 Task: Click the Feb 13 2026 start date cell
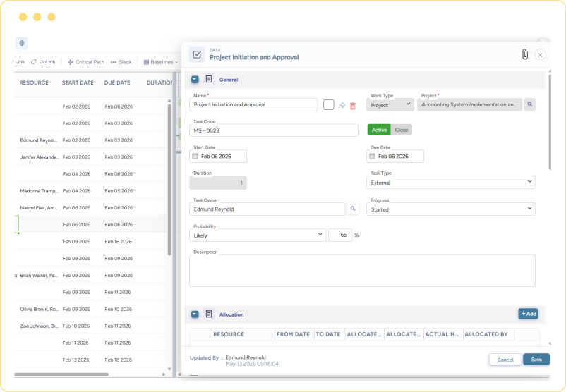(x=76, y=360)
